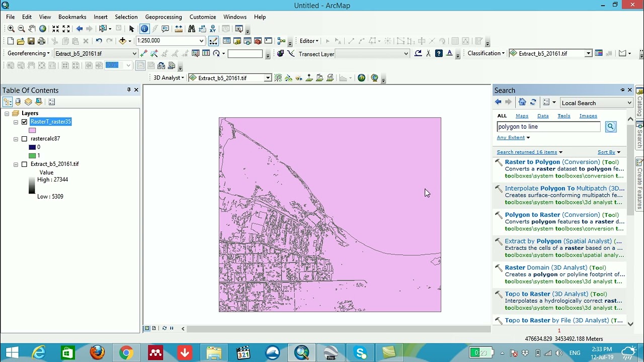Click the search magnifier button
This screenshot has height=362, width=644.
pyautogui.click(x=610, y=127)
